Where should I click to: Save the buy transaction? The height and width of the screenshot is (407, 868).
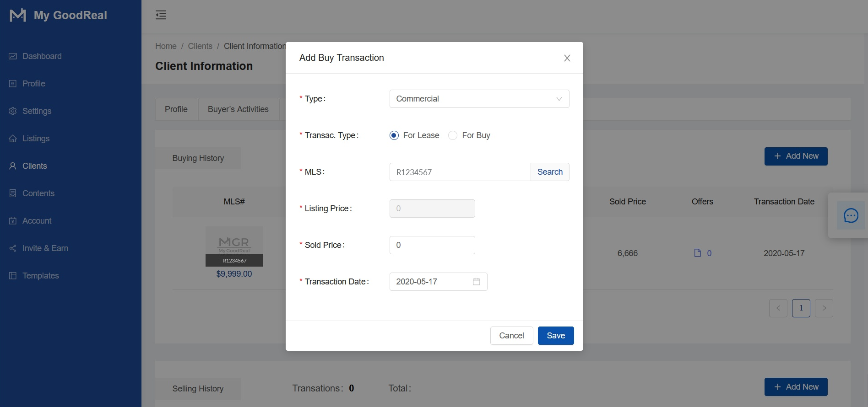coord(556,336)
